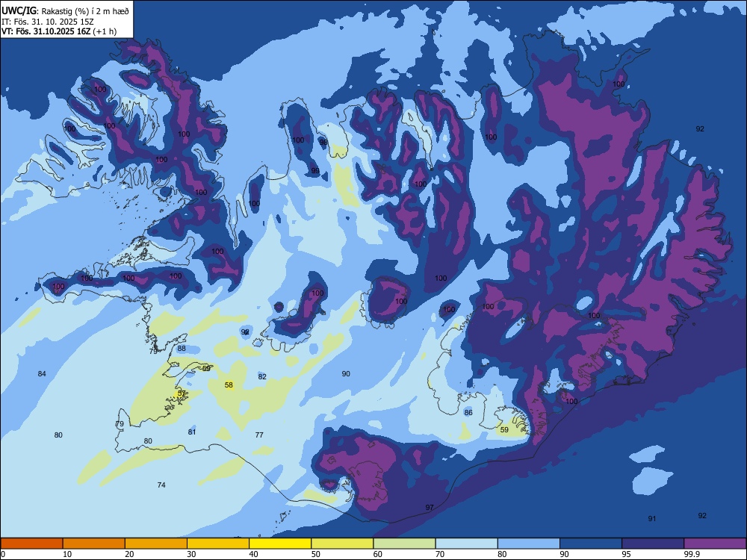The image size is (747, 560).
Task: Click the '91' humidity value on the map
Action: [x=652, y=519]
